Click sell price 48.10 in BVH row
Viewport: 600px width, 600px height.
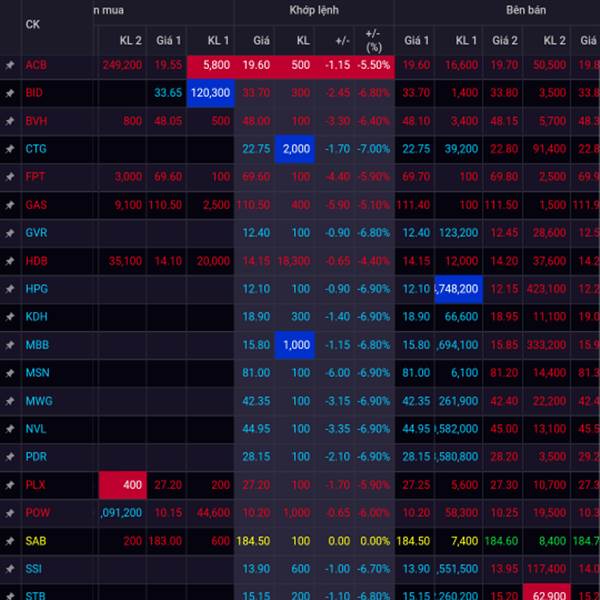tap(416, 121)
